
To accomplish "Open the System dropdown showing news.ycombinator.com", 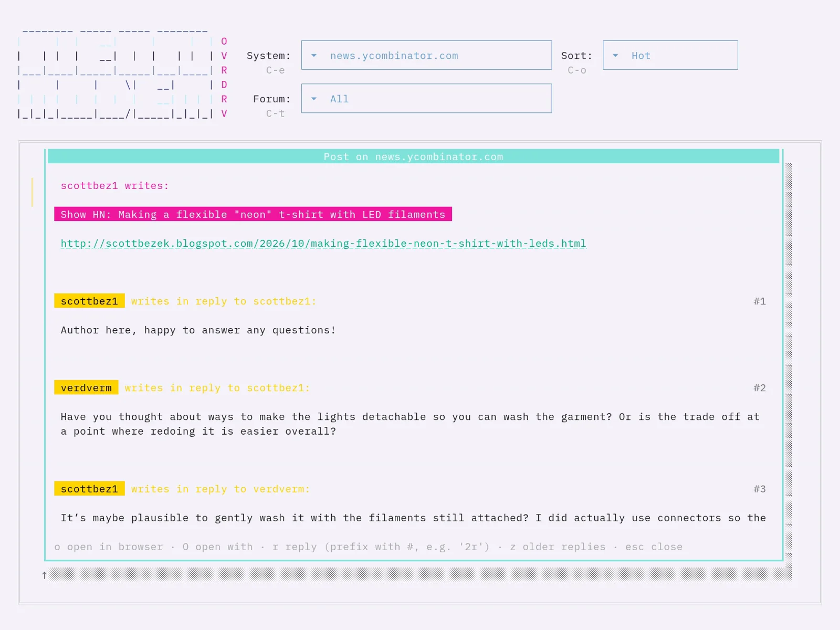I will tap(426, 55).
